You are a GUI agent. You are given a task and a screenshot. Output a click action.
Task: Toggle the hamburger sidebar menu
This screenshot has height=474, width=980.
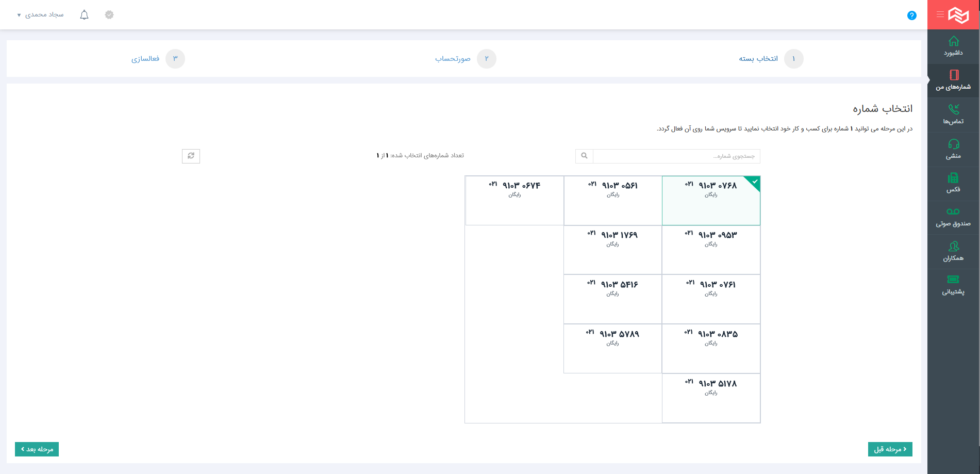coord(940,15)
